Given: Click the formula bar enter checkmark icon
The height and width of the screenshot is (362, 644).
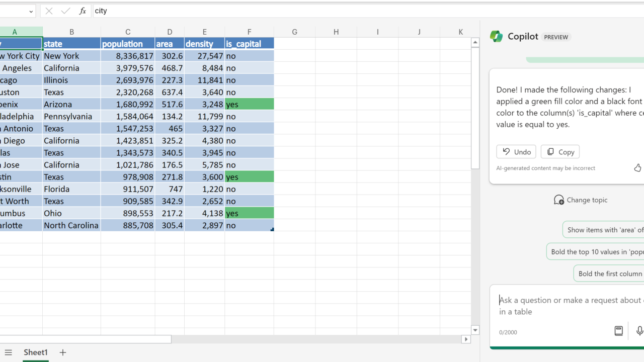Looking at the screenshot, I should point(65,11).
